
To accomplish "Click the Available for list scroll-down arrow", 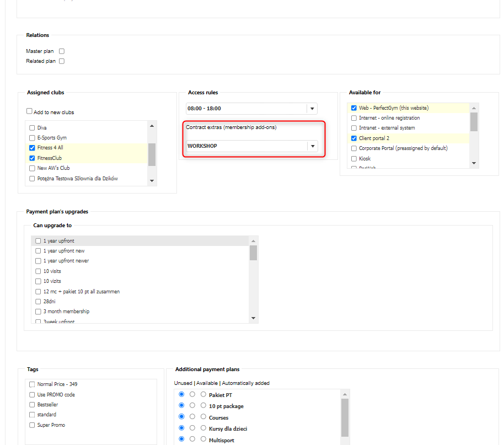I will (474, 163).
